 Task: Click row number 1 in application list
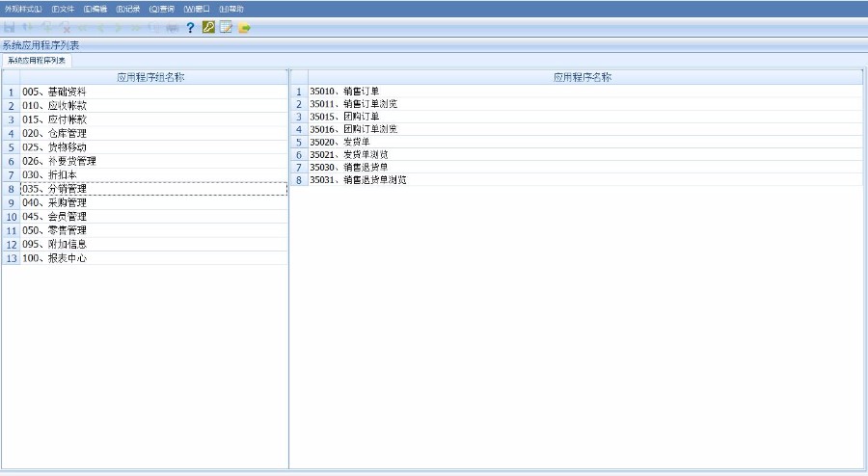[299, 92]
